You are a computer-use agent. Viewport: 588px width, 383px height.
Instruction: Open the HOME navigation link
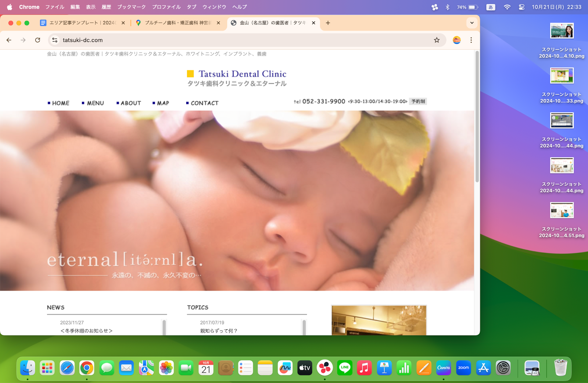pos(59,103)
